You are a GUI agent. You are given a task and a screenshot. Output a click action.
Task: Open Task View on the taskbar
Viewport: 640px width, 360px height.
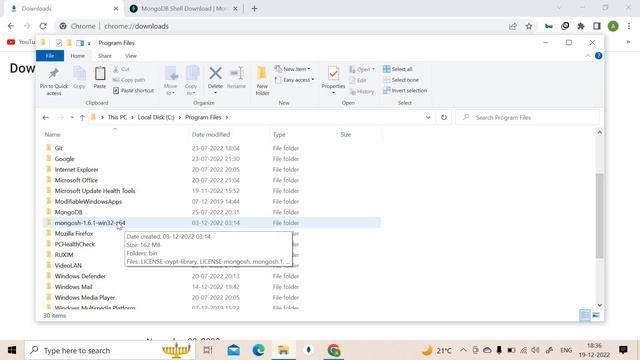(x=208, y=350)
